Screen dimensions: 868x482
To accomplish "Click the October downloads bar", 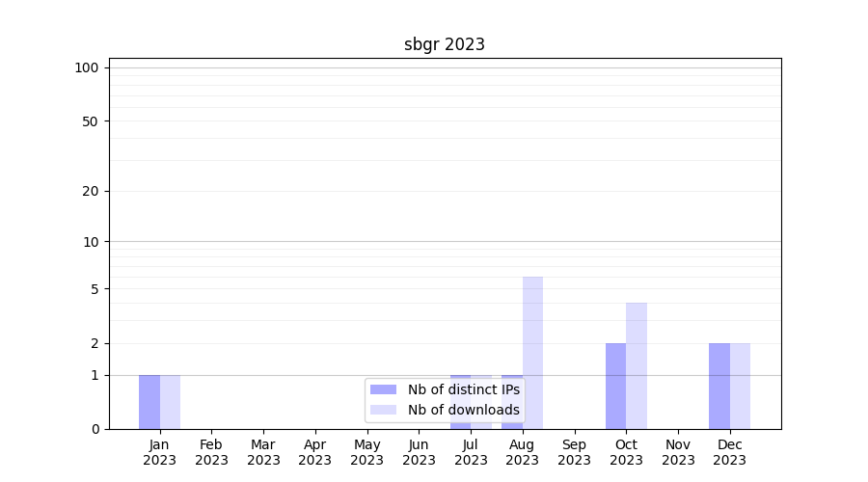I will [637, 365].
